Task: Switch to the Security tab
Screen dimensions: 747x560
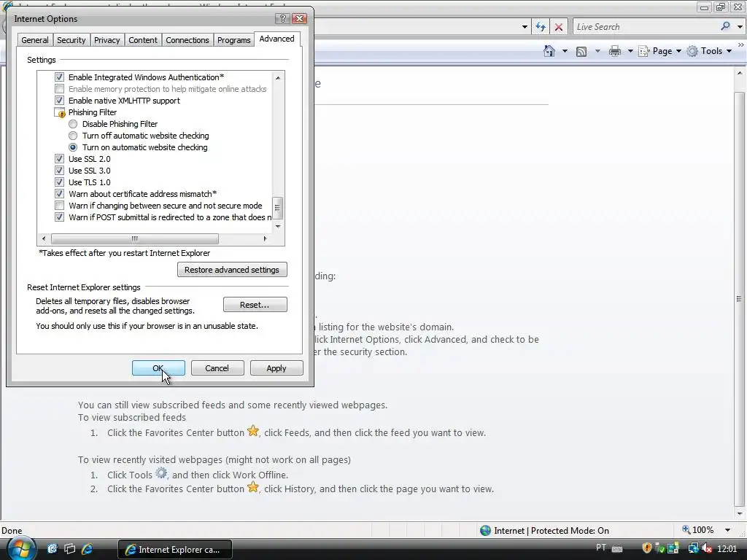Action: coord(71,40)
